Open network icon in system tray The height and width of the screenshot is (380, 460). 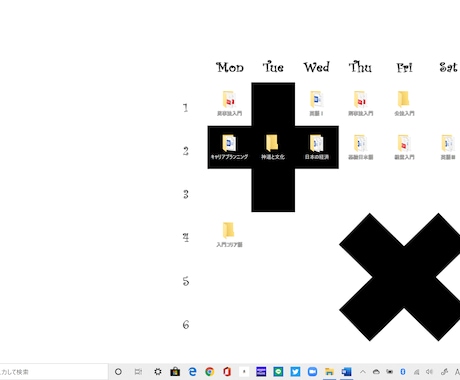416,372
